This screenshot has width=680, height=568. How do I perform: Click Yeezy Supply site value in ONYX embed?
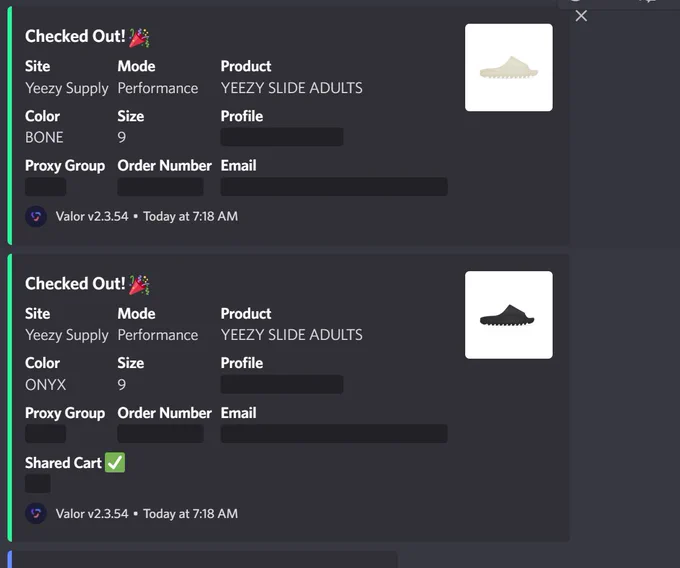pyautogui.click(x=67, y=335)
